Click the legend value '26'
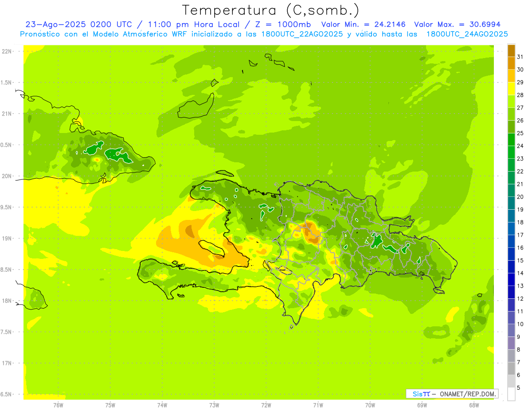 tap(520, 120)
